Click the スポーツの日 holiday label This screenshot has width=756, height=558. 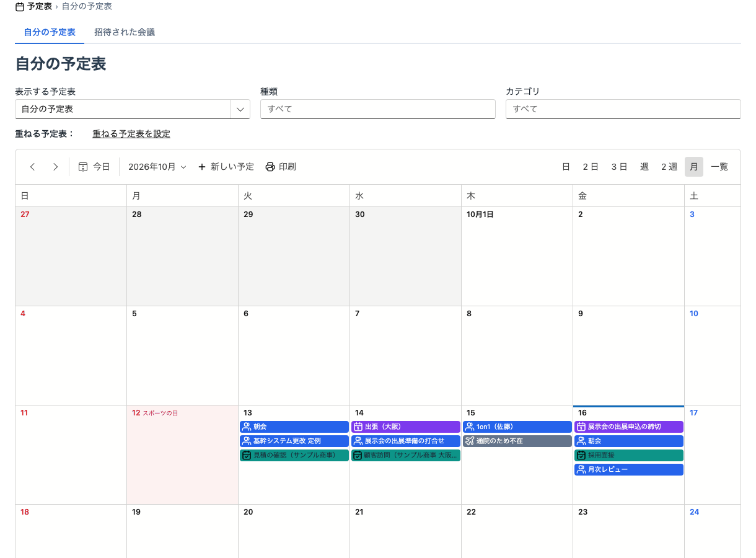tap(160, 413)
